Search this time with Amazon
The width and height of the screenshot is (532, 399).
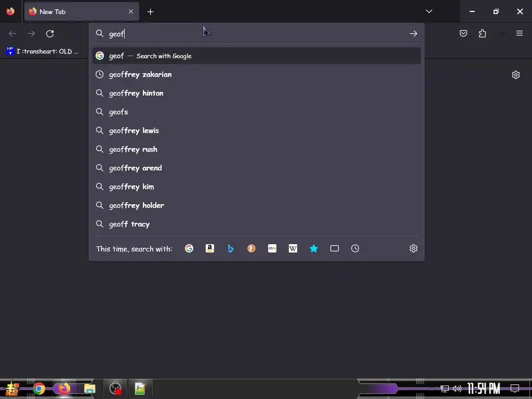(210, 248)
